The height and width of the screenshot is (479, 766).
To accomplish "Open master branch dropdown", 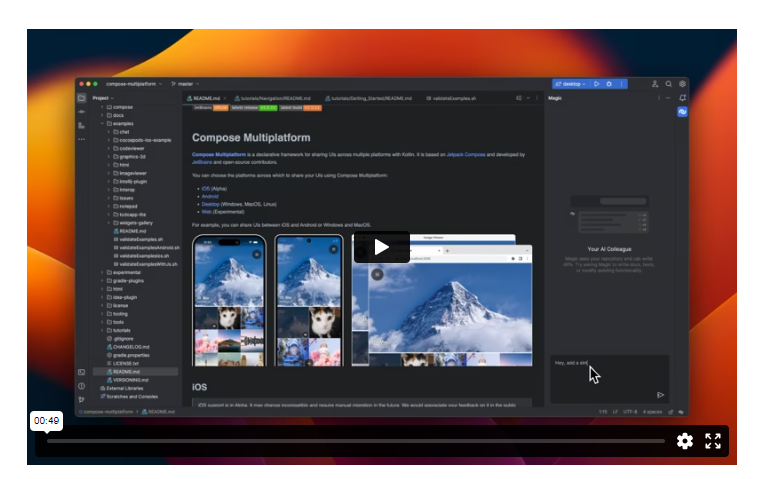I will 185,84.
